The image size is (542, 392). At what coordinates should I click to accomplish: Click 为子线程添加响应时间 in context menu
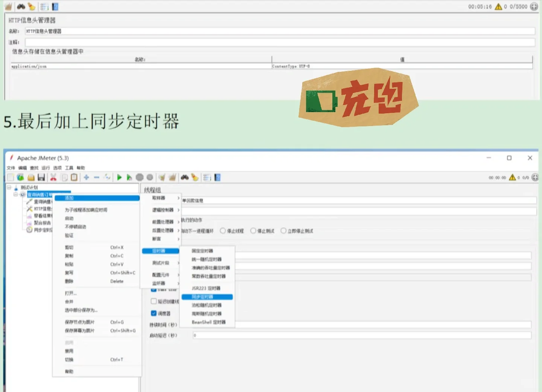tap(97, 210)
